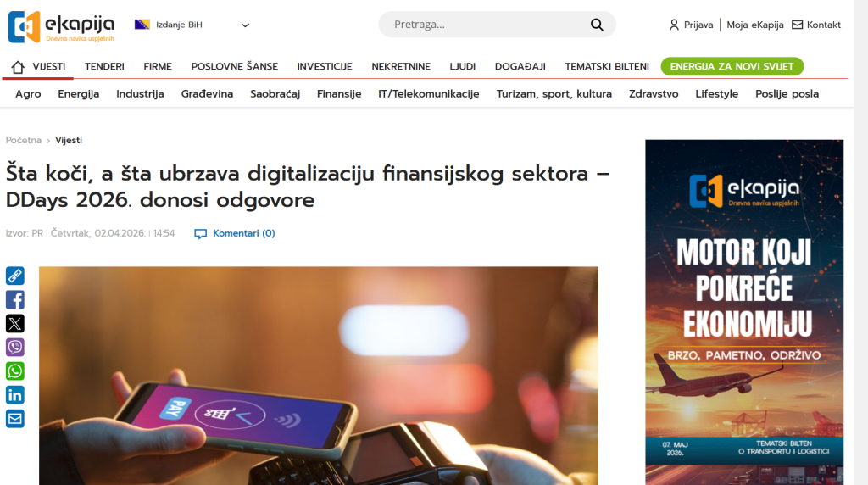Click Početna in the breadcrumb
The image size is (868, 485).
pos(23,140)
